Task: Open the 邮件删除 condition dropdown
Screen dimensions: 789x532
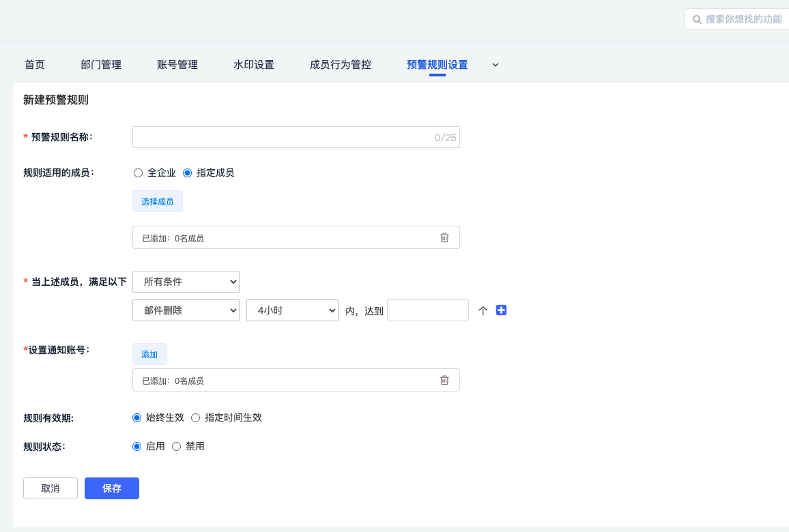Action: coord(186,310)
